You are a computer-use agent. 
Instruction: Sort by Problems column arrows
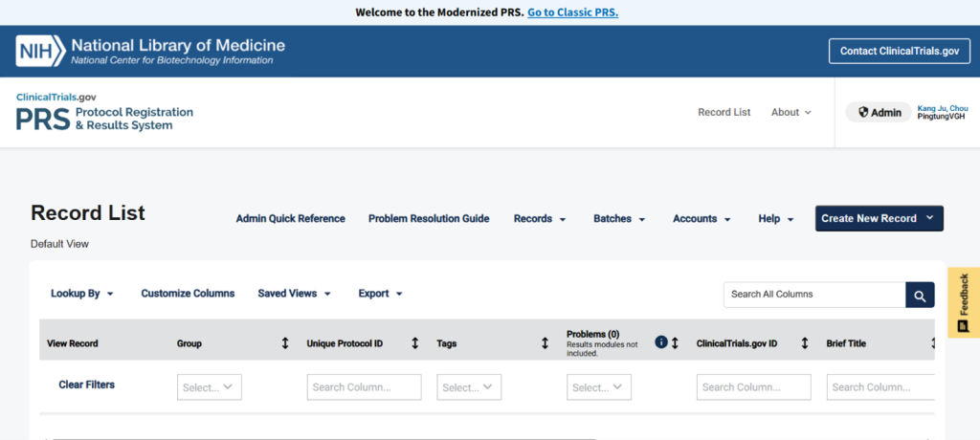tap(675, 343)
